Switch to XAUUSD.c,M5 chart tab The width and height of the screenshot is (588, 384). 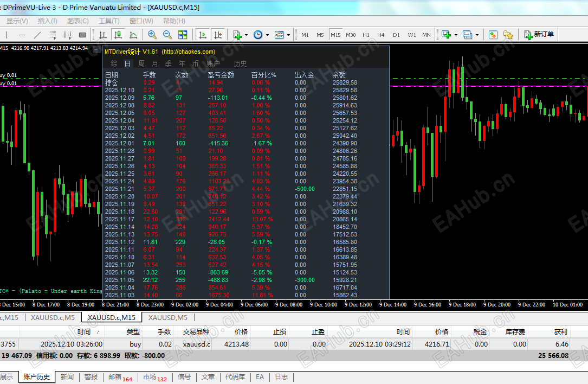tap(53, 318)
